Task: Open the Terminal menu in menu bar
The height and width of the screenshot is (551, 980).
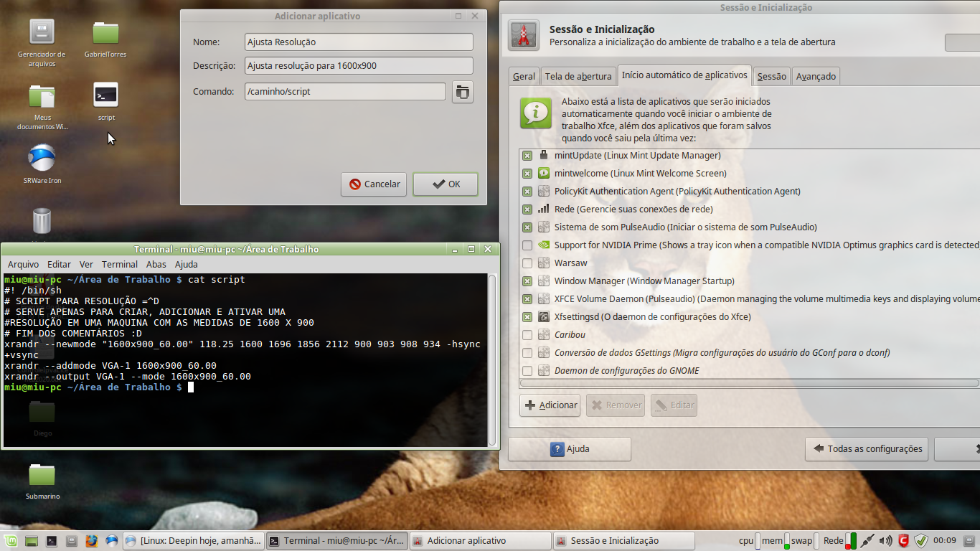Action: pos(119,265)
